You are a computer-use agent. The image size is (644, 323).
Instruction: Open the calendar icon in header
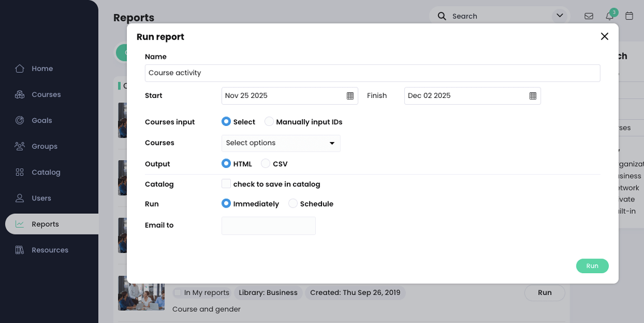629,16
